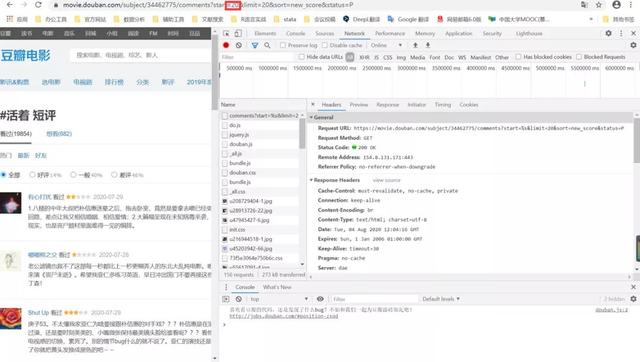Open DevTools three-dot customize menu
Screen dimensions: 640x362
[x=621, y=33]
